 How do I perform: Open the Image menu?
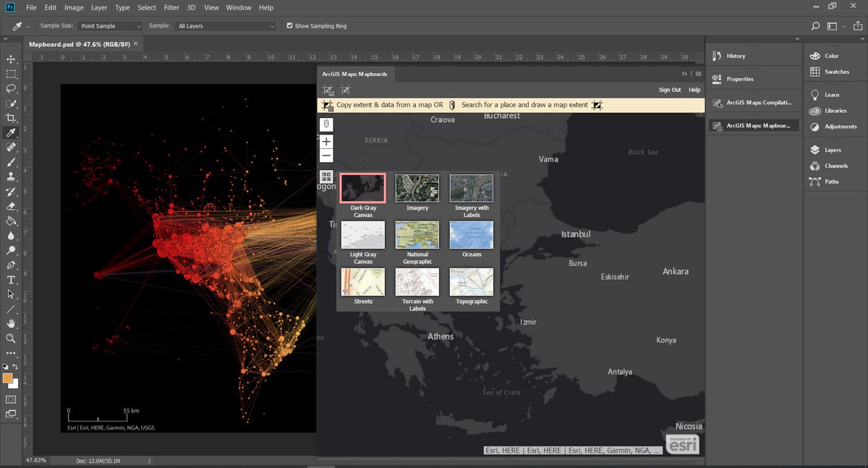click(74, 7)
